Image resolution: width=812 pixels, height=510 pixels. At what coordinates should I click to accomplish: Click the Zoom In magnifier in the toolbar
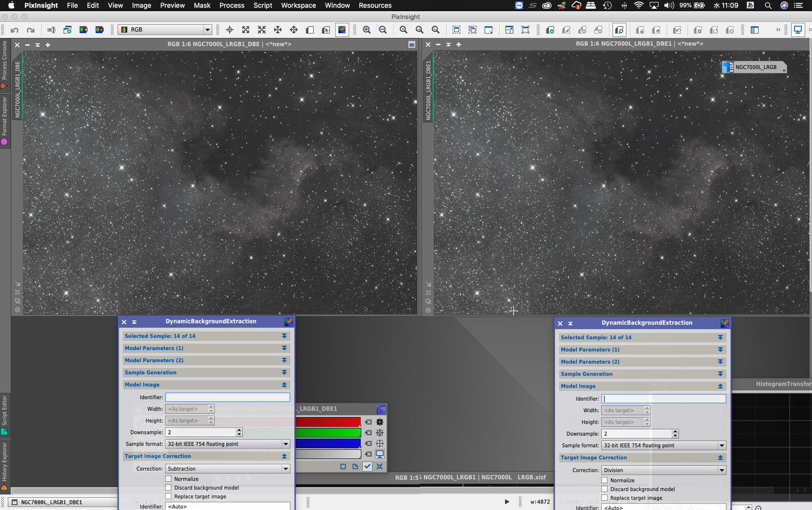click(x=366, y=30)
